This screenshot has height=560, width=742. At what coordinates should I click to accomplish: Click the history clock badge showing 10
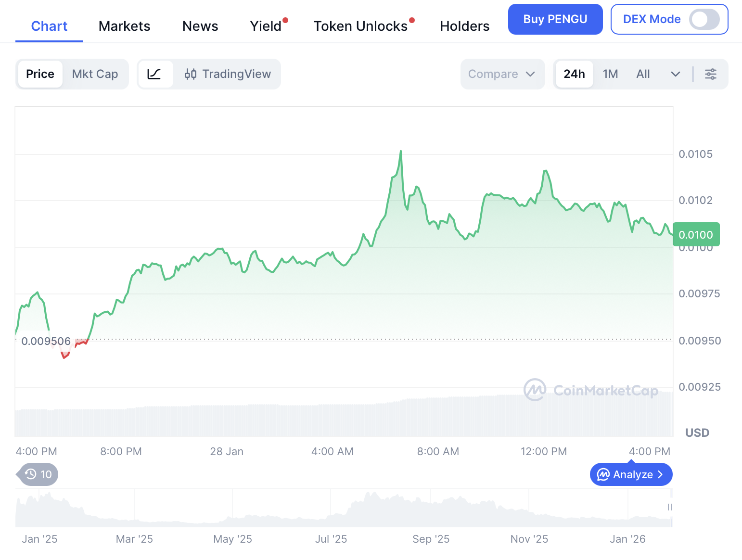[x=38, y=474]
